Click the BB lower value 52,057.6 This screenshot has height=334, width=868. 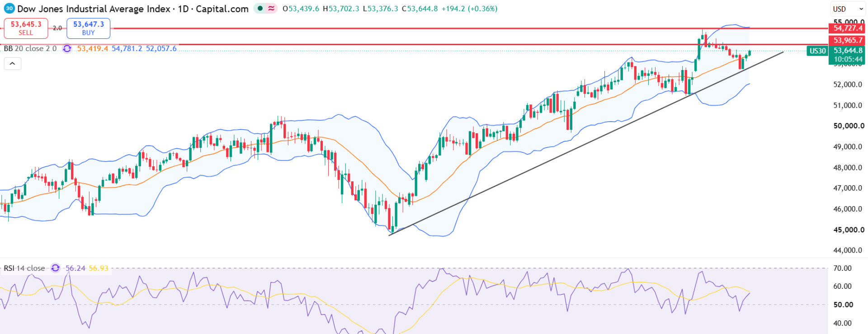click(x=161, y=48)
